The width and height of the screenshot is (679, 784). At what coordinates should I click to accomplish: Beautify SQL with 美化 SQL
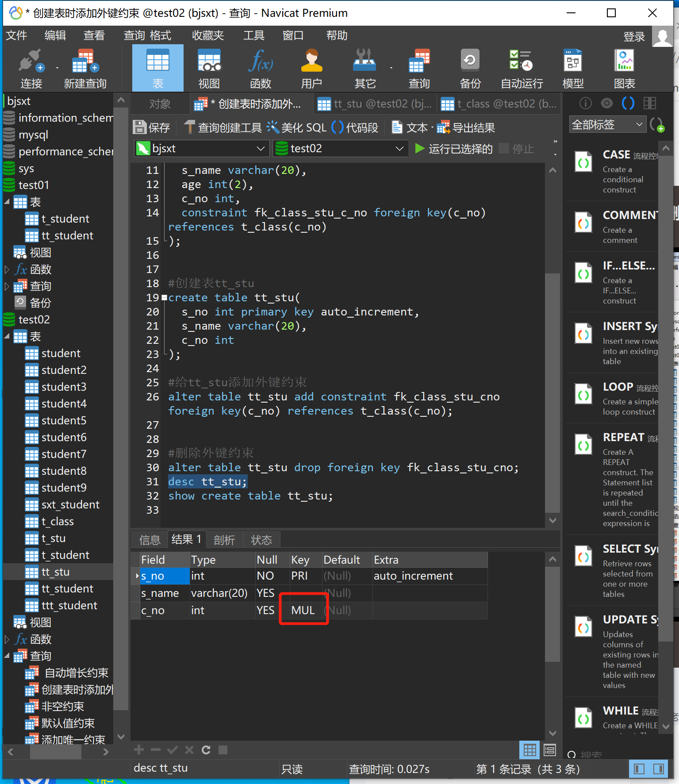coord(297,127)
